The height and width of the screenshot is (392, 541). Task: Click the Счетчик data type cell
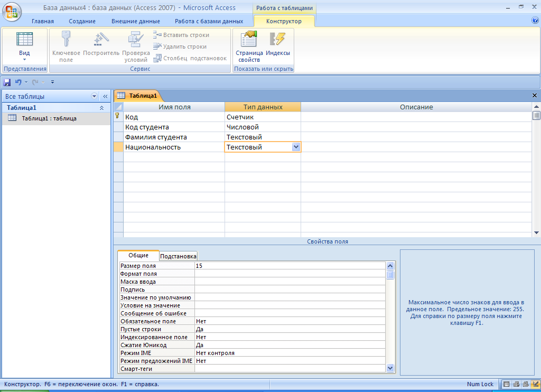click(263, 117)
